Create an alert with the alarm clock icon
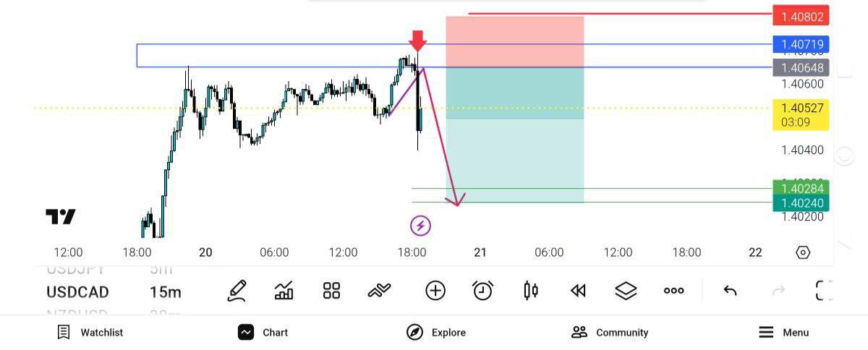868x350 pixels. (x=482, y=291)
